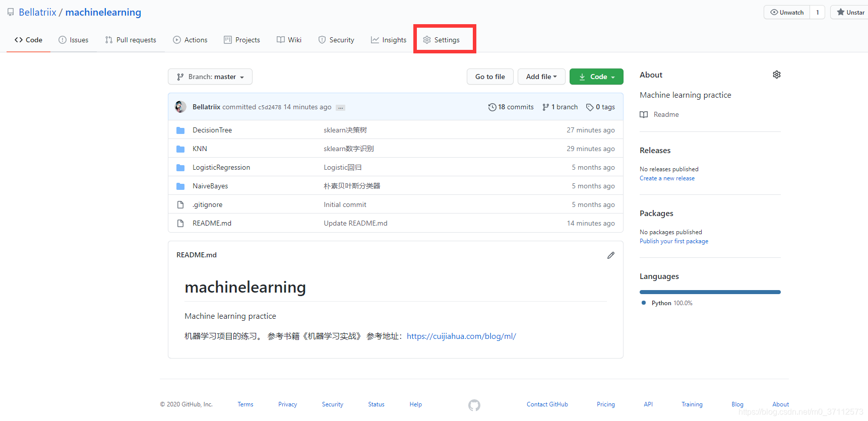Go to the Actions tab
The image size is (868, 421).
(190, 40)
